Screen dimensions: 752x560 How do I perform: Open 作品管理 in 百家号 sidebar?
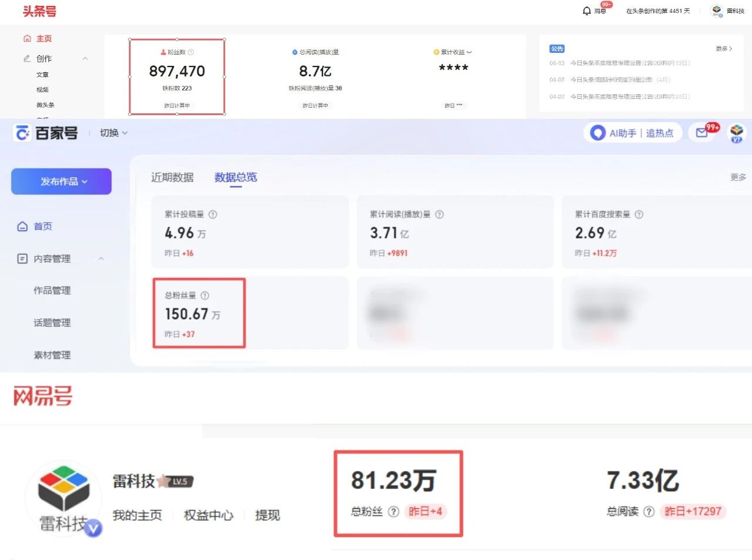coord(52,290)
